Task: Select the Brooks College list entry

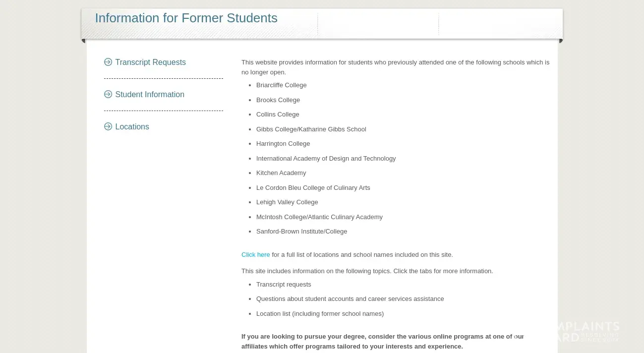Action: click(x=278, y=100)
